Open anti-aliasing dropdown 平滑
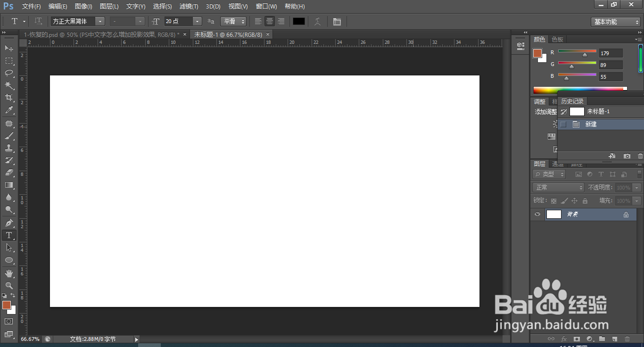The height and width of the screenshot is (347, 644). pos(233,21)
